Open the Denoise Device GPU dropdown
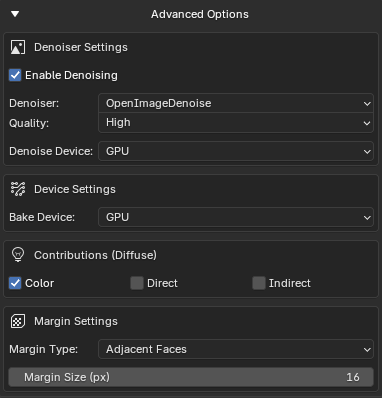 236,151
